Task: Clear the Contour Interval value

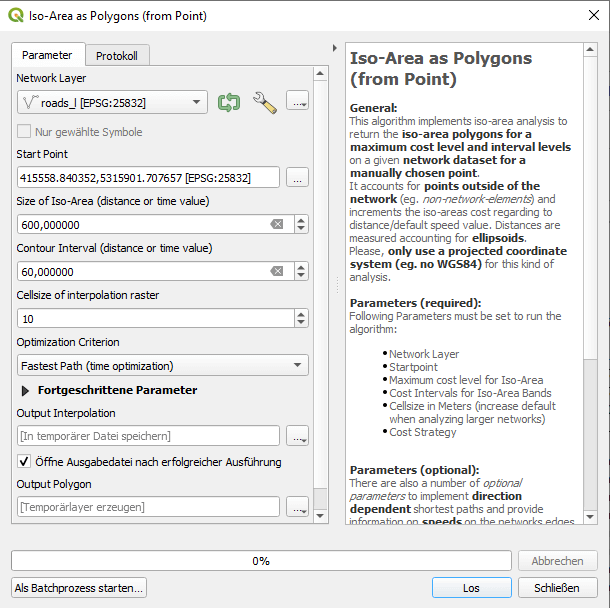Action: click(277, 271)
